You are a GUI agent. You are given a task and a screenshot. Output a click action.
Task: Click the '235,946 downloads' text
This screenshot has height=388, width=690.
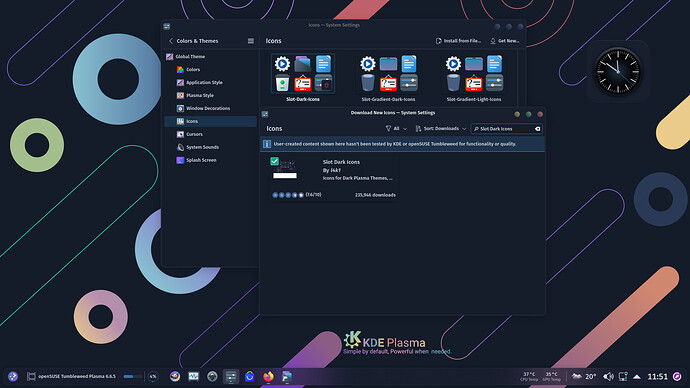[x=375, y=195]
